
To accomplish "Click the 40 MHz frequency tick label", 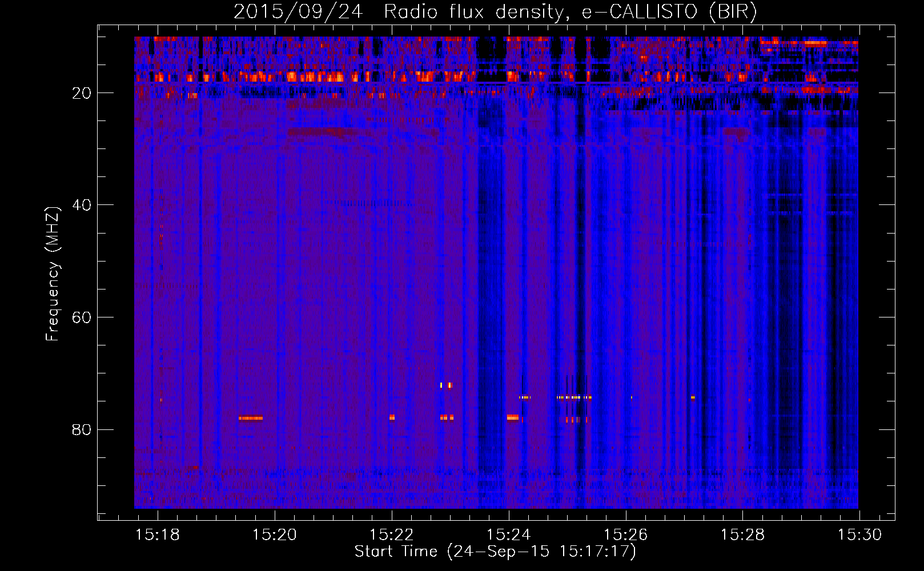I will 82,205.
